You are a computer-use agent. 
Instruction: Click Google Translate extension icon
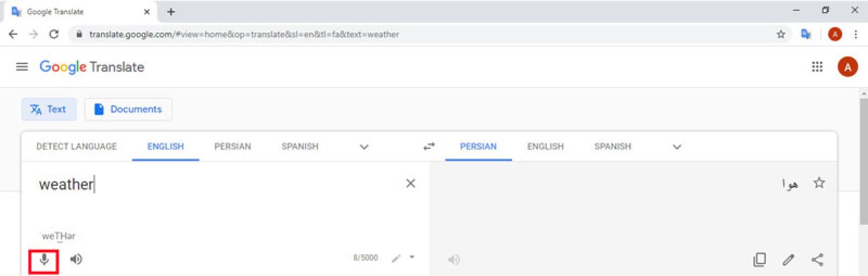[806, 34]
